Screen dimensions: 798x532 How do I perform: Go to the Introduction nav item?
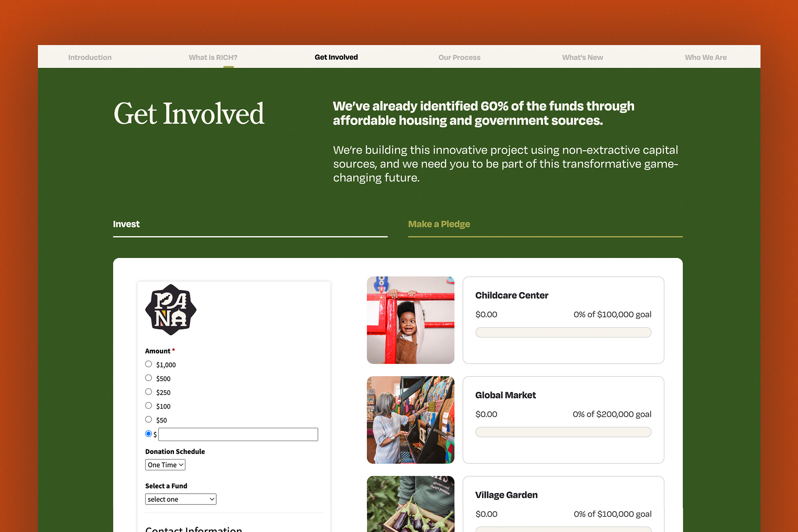point(90,57)
